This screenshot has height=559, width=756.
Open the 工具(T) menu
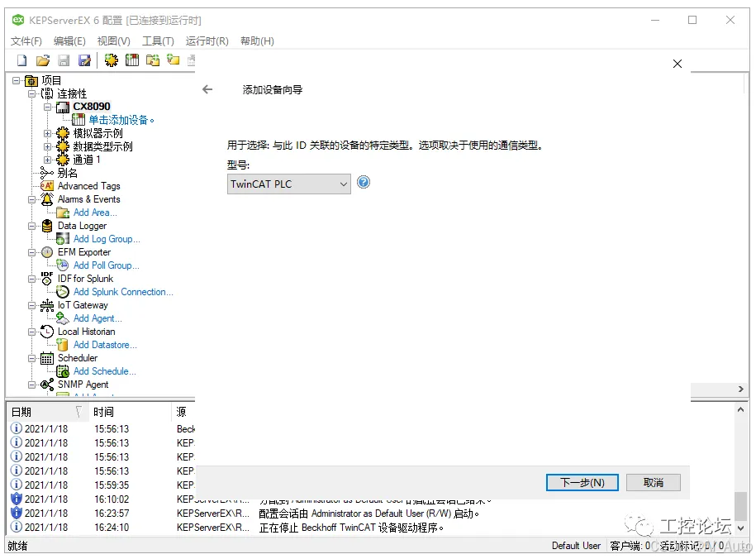158,41
